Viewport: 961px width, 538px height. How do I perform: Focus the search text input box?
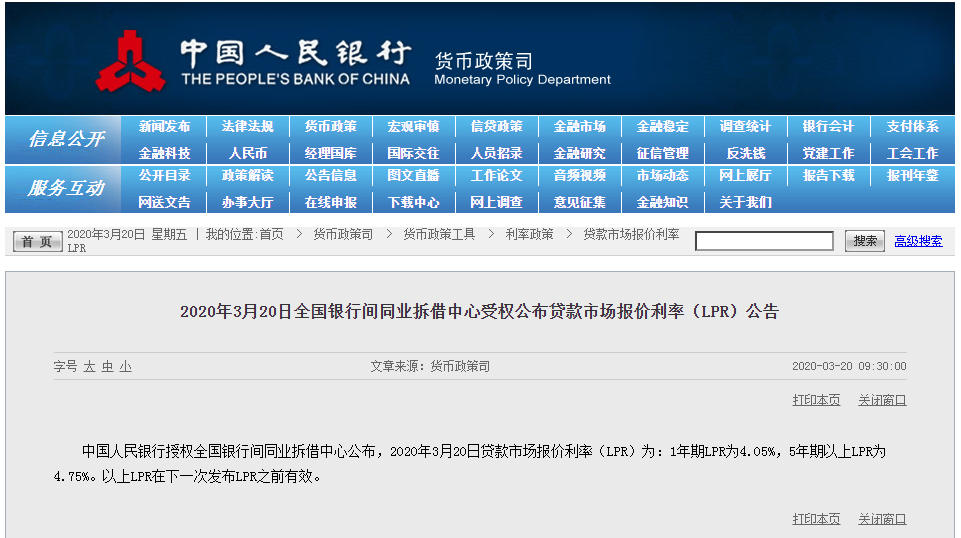(764, 241)
